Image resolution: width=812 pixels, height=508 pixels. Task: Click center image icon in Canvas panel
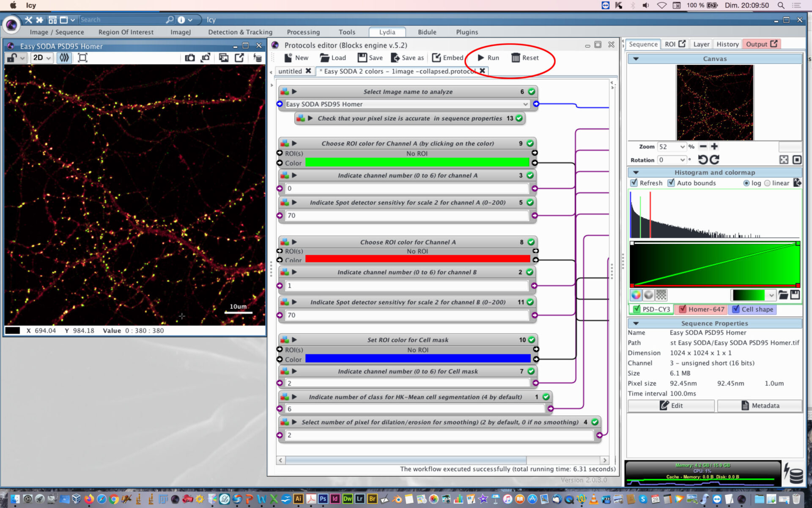(797, 160)
